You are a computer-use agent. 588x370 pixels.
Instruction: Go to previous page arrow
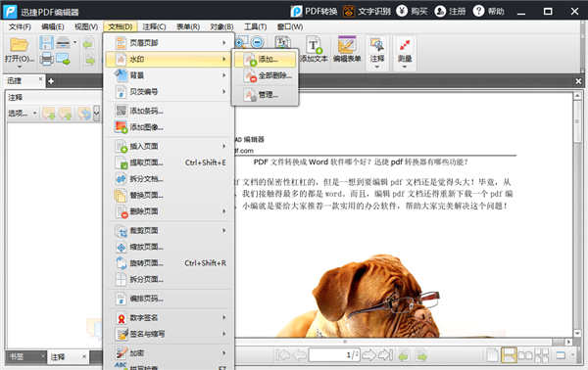tap(299, 354)
